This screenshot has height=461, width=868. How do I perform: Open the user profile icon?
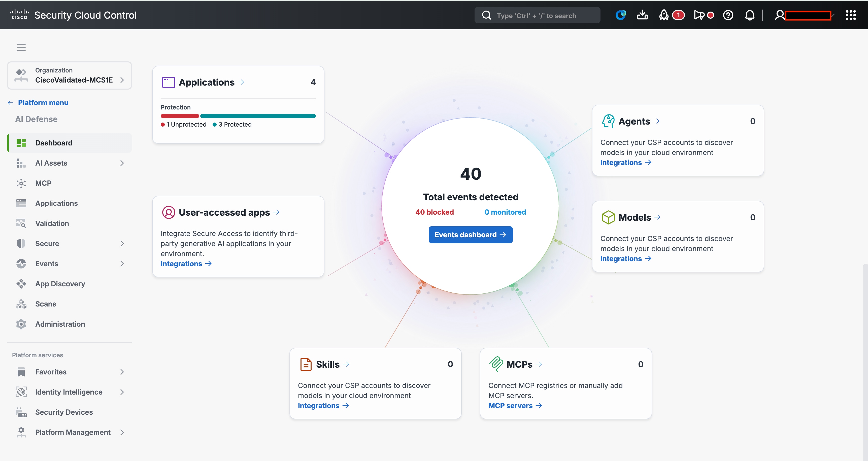click(779, 15)
